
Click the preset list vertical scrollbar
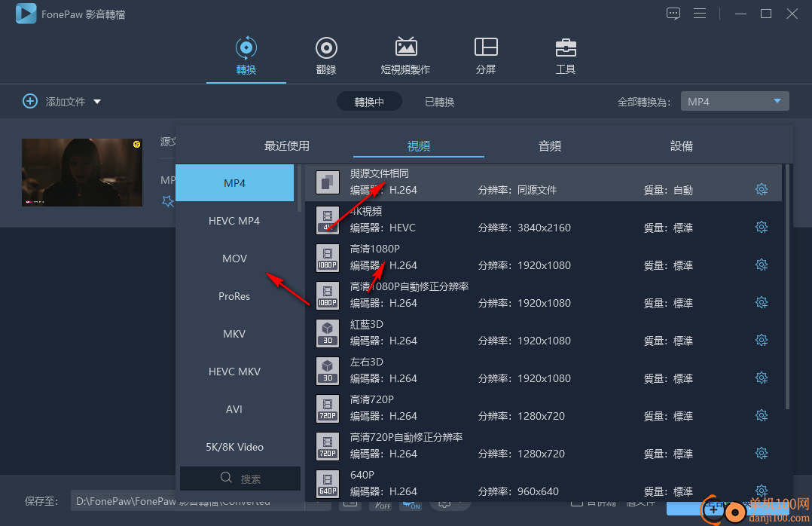tap(787, 286)
